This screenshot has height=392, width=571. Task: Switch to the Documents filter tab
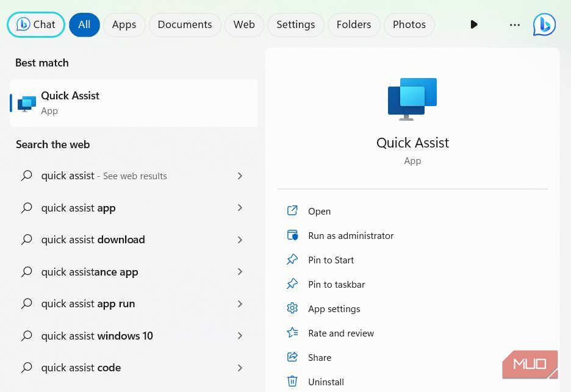tap(185, 24)
